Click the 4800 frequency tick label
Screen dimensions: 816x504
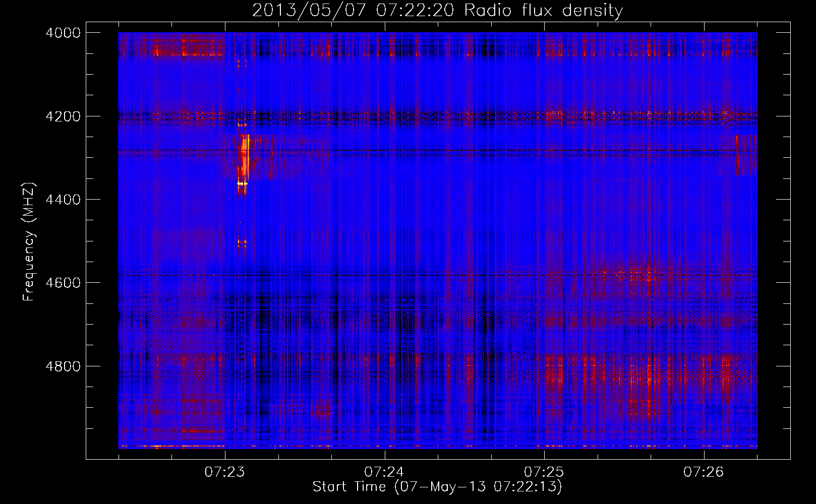(63, 366)
